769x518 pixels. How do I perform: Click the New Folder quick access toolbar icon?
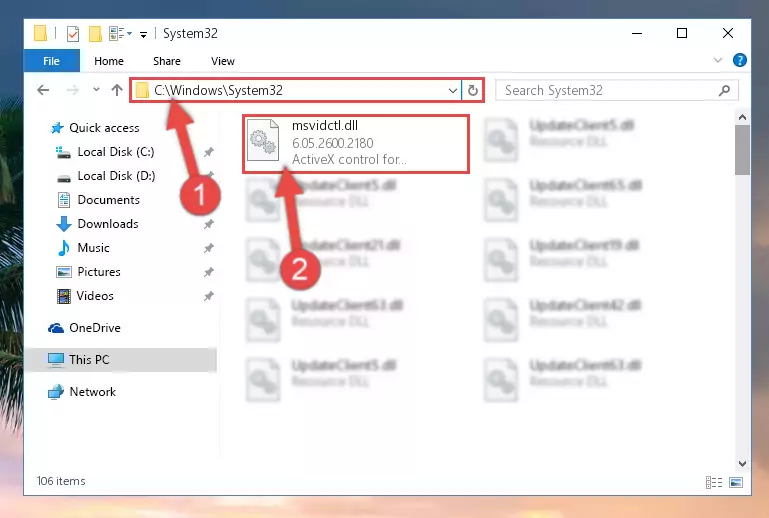pyautogui.click(x=95, y=33)
